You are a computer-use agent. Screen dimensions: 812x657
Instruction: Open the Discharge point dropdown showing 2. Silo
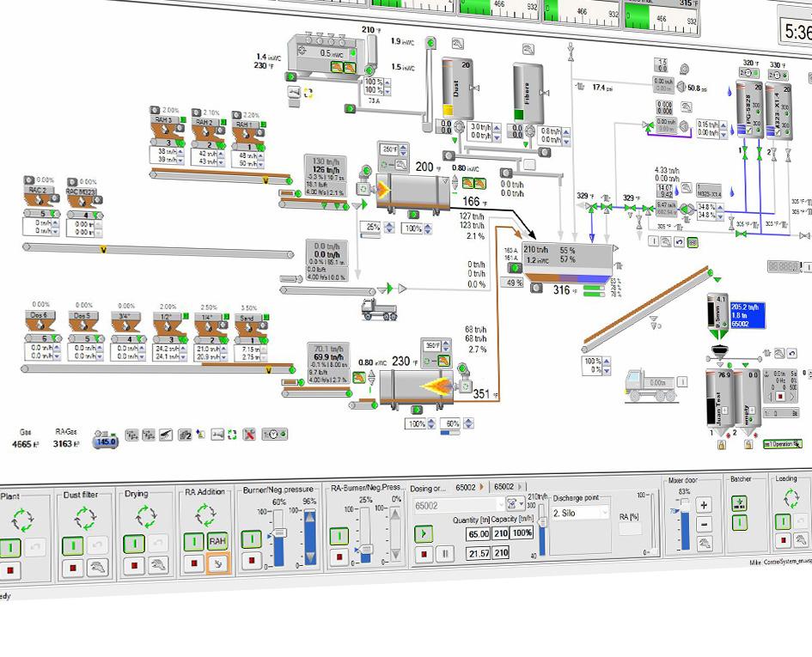(580, 513)
